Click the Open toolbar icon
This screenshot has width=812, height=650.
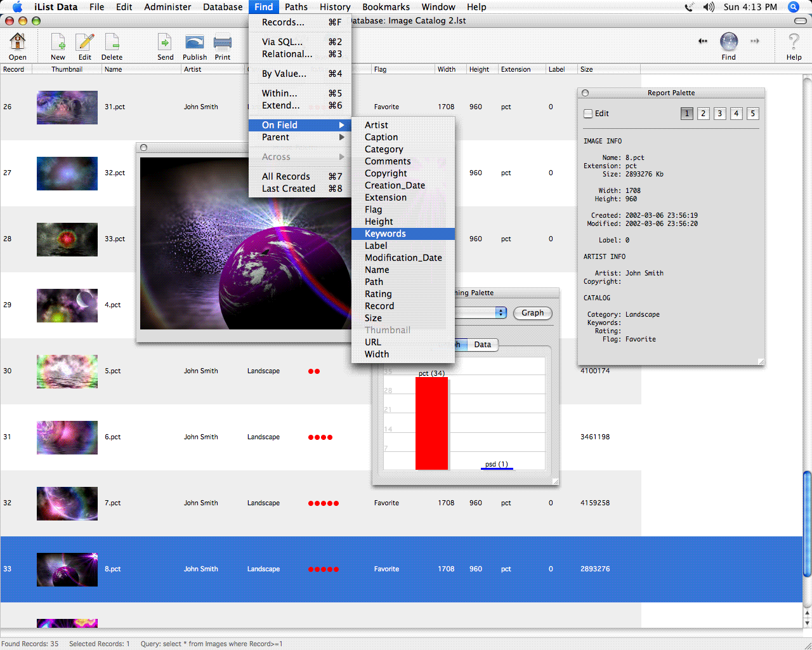[x=18, y=42]
